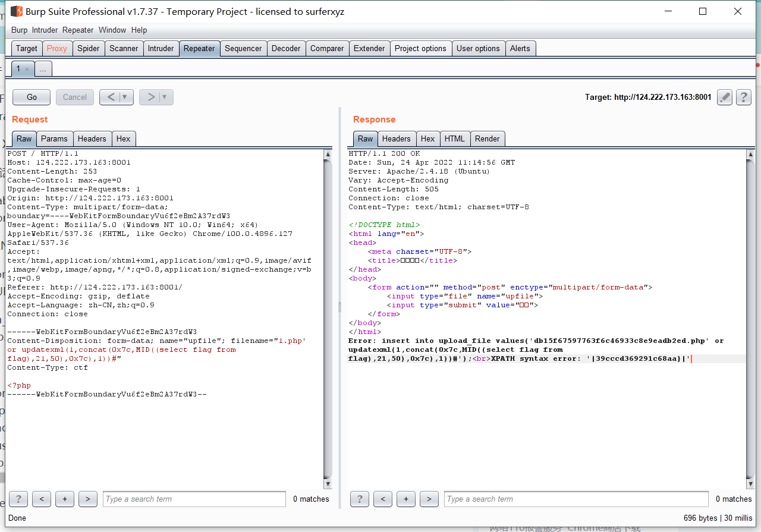761x532 pixels.
Task: Click the back arrow history button
Action: 111,97
